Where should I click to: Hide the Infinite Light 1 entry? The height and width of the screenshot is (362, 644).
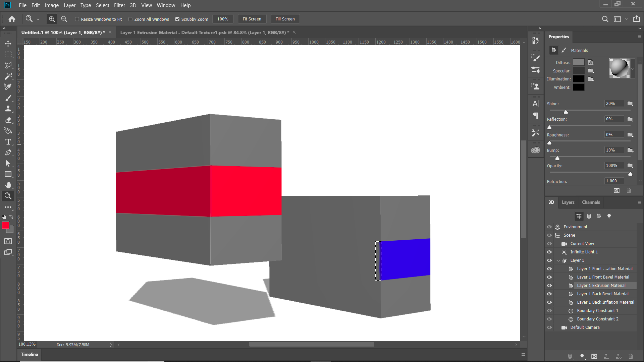(x=549, y=252)
